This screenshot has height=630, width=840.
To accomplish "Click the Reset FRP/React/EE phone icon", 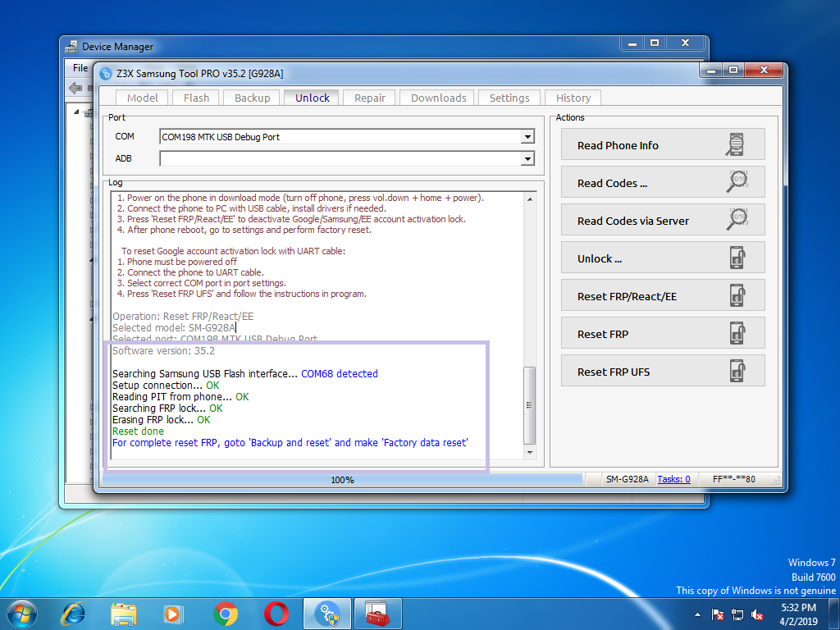I will pyautogui.click(x=737, y=295).
